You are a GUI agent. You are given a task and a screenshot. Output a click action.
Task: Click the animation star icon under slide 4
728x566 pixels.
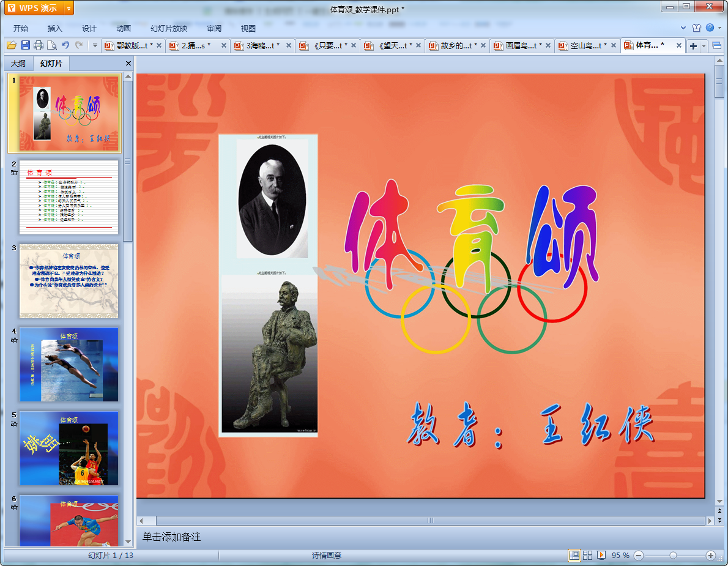click(x=14, y=340)
